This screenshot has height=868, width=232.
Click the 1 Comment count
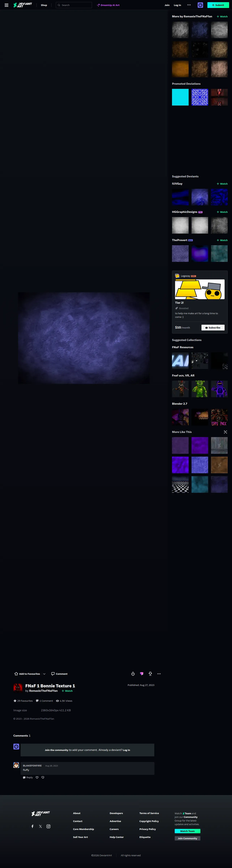44,701
